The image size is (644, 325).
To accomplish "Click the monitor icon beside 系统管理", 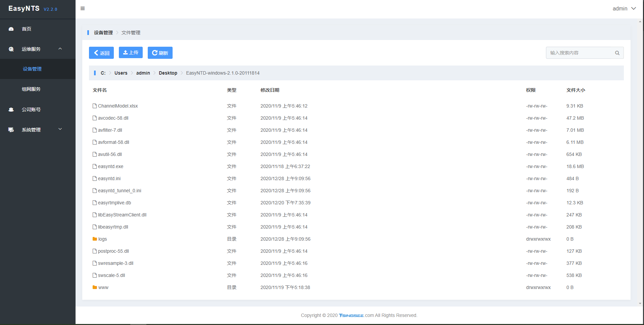I will [11, 130].
